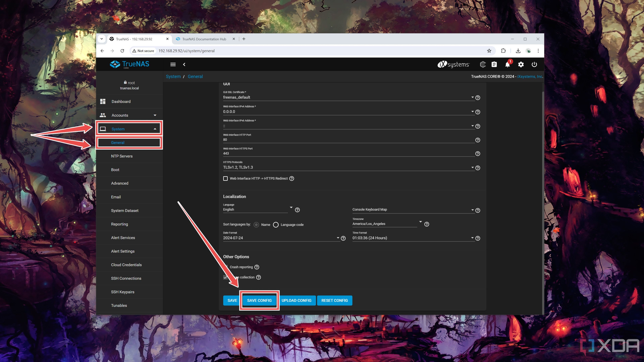This screenshot has width=644, height=362.
Task: Navigate to General settings tab
Action: pos(118,142)
